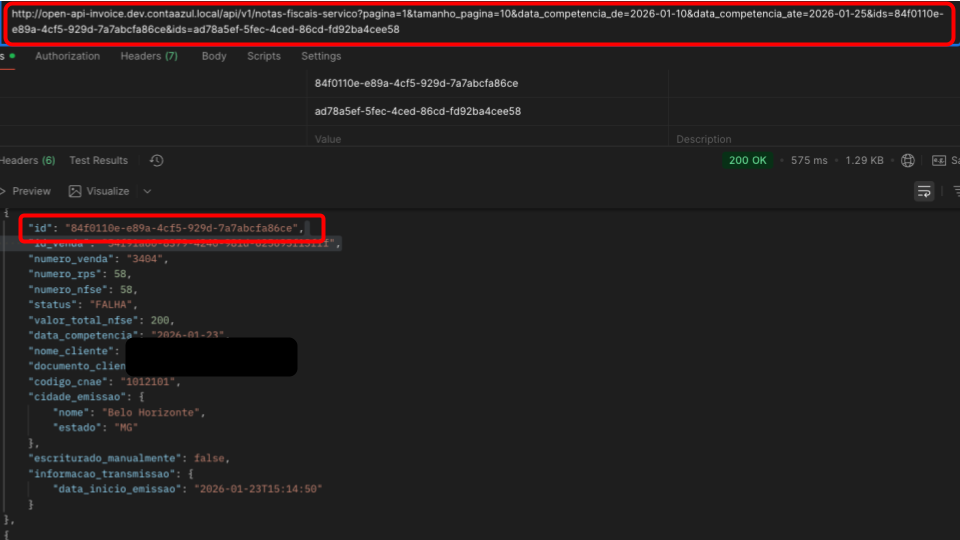The height and width of the screenshot is (540, 960).
Task: Click the "codigo_cnae": "1012101" line
Action: click(104, 382)
